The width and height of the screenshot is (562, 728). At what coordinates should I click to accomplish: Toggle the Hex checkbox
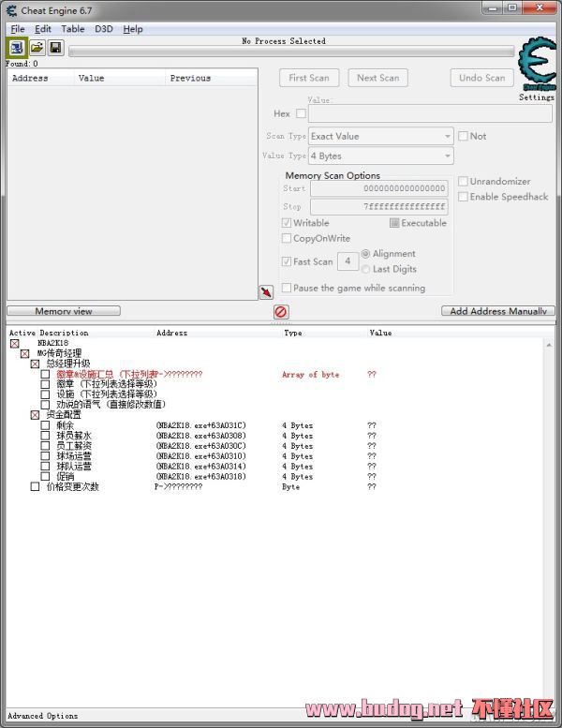[301, 113]
